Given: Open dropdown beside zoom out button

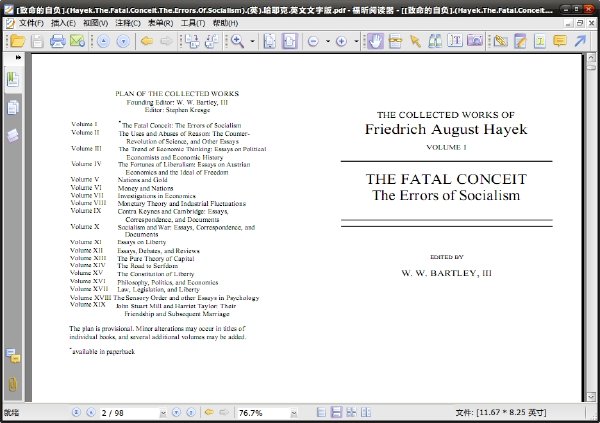Looking at the screenshot, I should pyautogui.click(x=328, y=41).
